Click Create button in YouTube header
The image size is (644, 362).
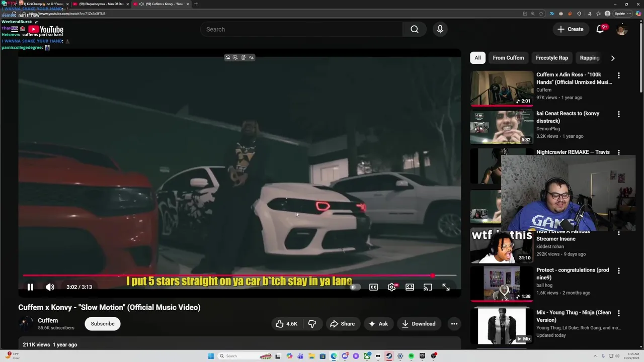(570, 29)
